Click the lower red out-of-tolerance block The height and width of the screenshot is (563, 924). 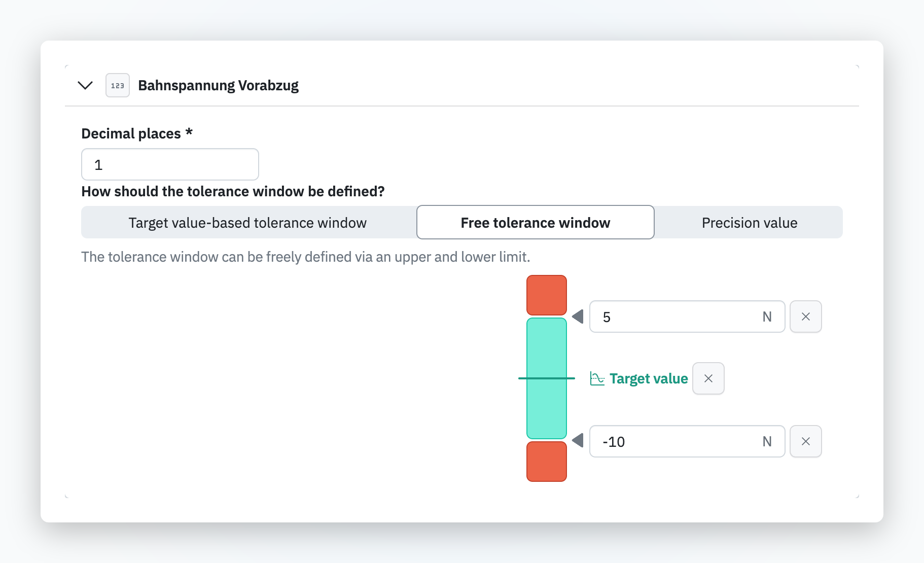pos(547,462)
